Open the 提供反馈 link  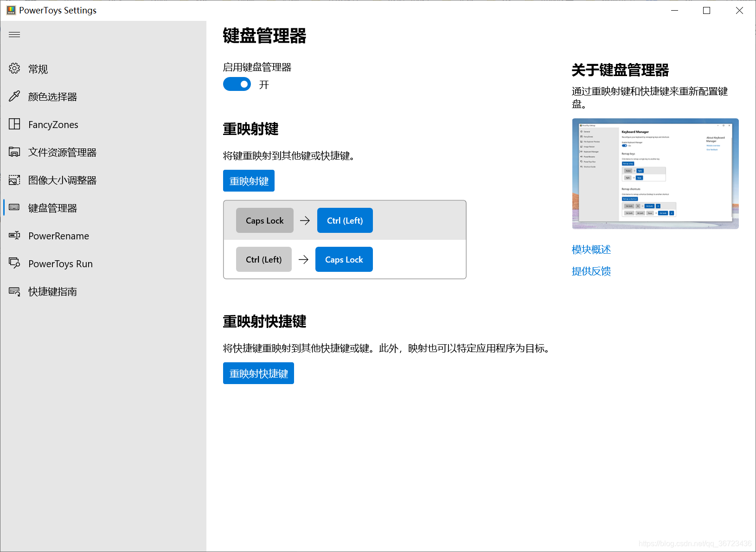pyautogui.click(x=591, y=271)
